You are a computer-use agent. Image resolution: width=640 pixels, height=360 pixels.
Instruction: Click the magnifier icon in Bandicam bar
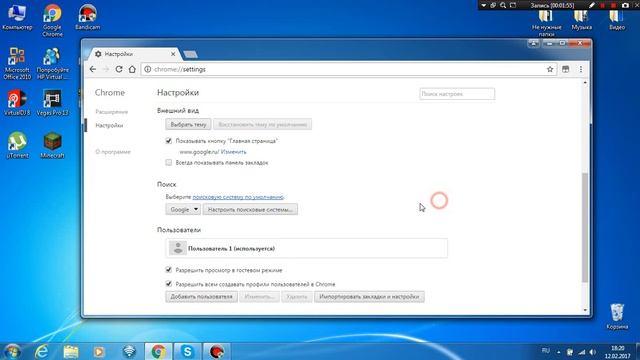(x=503, y=5)
